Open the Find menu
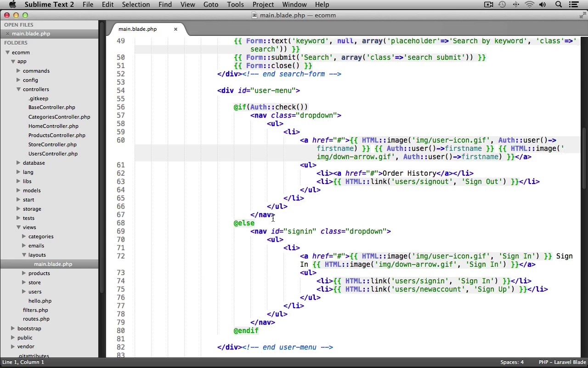This screenshot has height=368, width=588. (165, 5)
